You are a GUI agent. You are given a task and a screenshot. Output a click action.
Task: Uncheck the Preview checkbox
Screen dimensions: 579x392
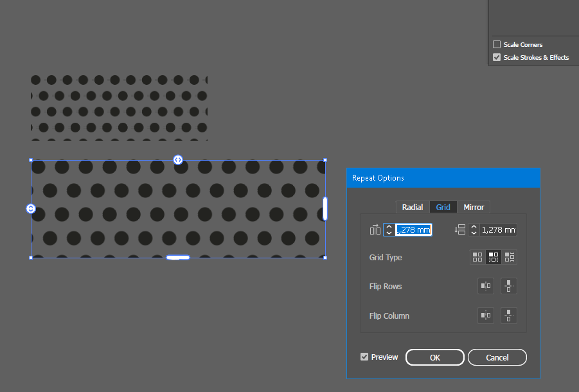pos(364,357)
